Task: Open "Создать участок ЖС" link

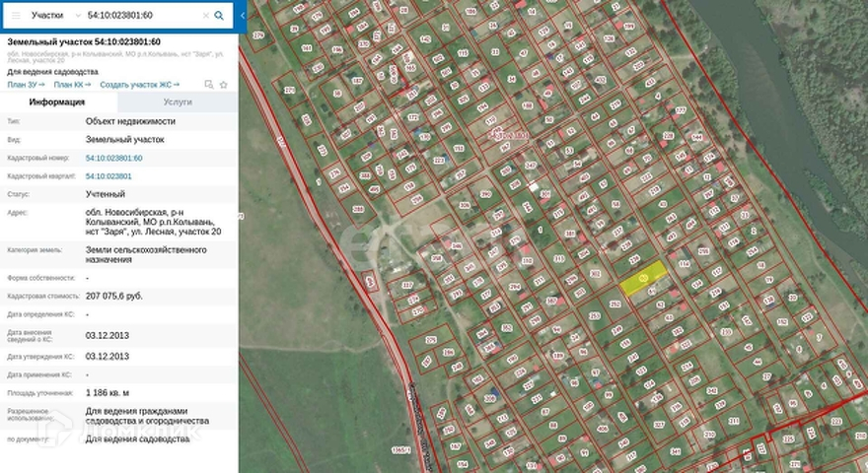Action: (x=139, y=85)
